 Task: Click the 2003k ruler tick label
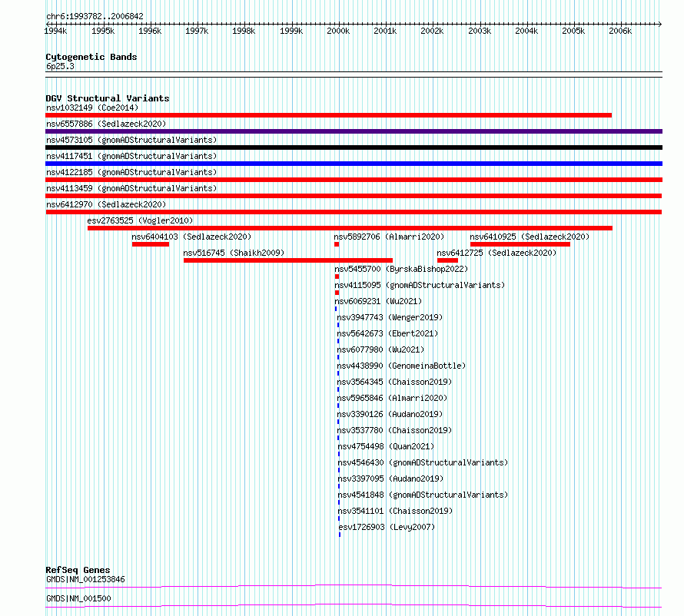coord(480,31)
